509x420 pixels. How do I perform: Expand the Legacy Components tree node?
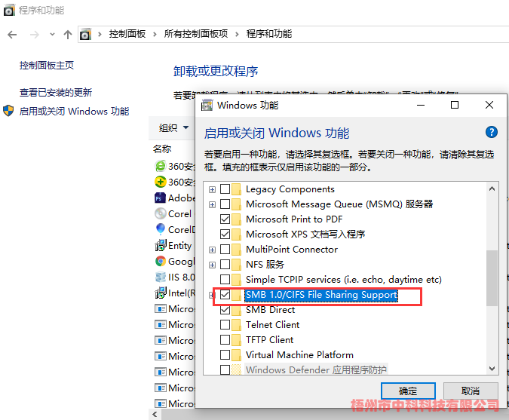[213, 189]
